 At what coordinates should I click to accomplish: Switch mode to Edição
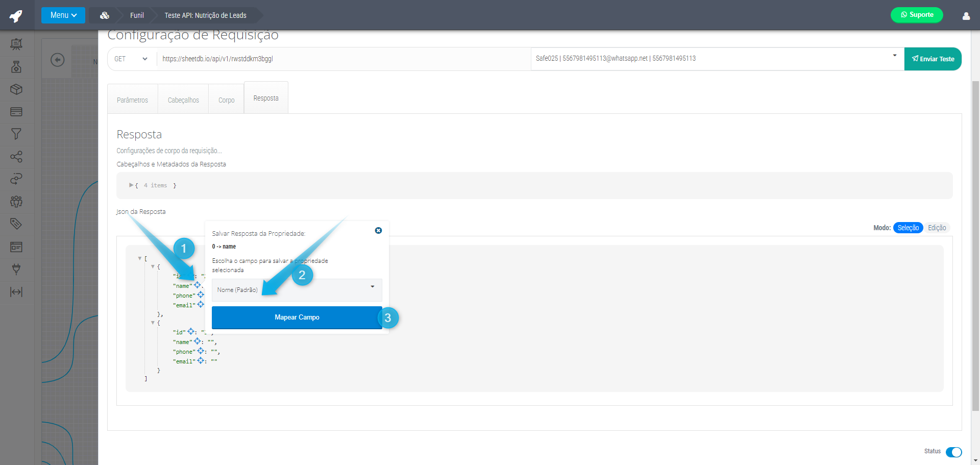(x=937, y=228)
